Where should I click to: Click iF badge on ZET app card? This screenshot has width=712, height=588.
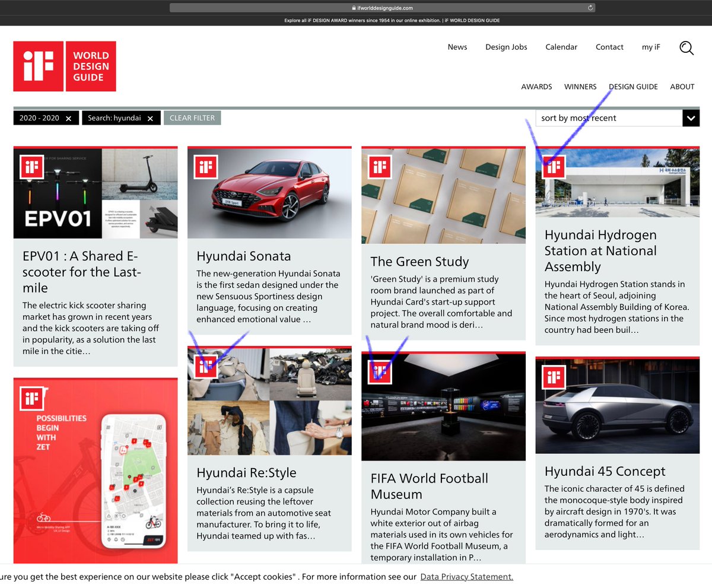point(32,398)
